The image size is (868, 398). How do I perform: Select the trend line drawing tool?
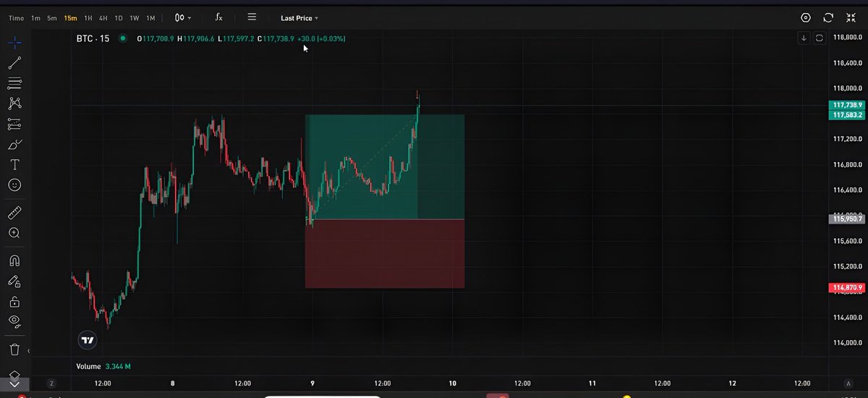click(14, 63)
